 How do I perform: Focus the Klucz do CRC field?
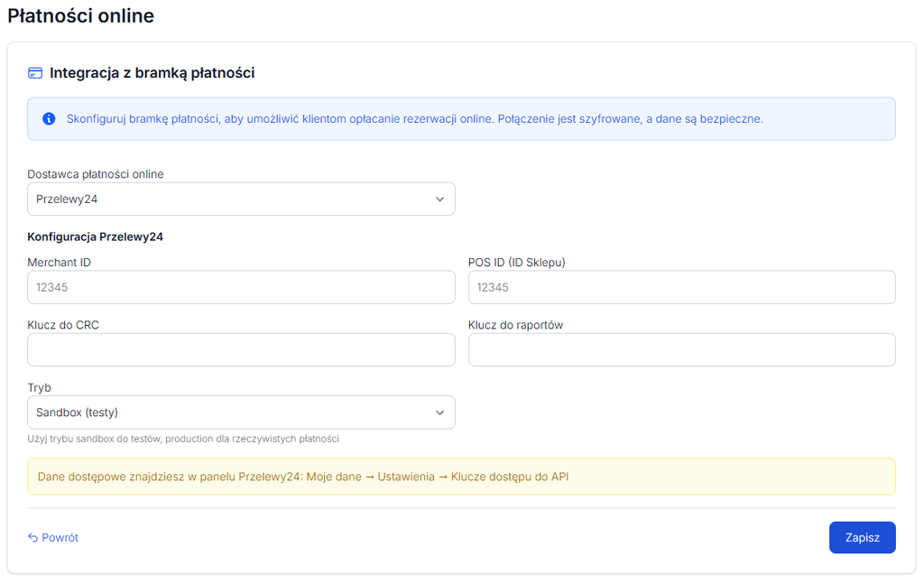[241, 350]
